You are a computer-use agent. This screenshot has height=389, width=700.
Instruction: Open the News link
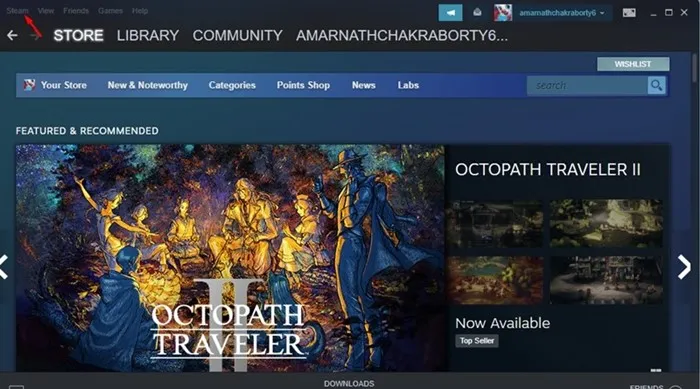(x=363, y=85)
